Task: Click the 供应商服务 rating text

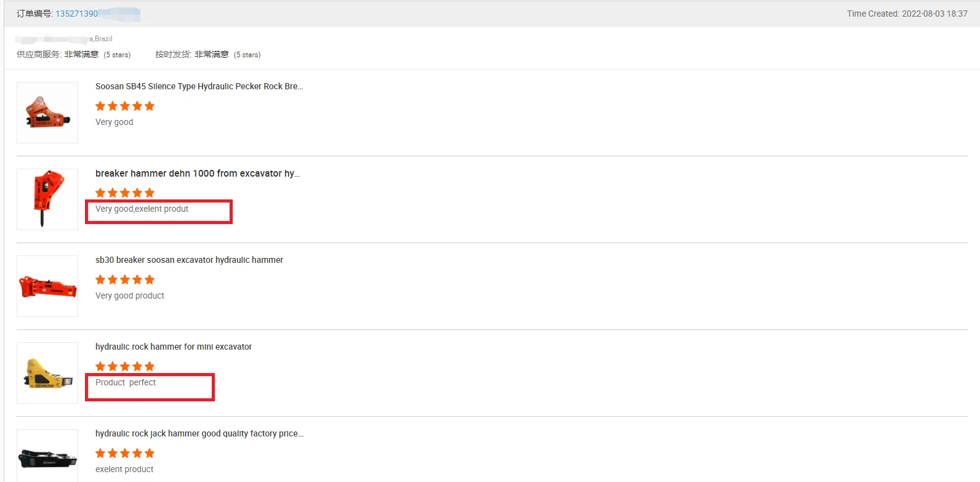Action: 74,54
